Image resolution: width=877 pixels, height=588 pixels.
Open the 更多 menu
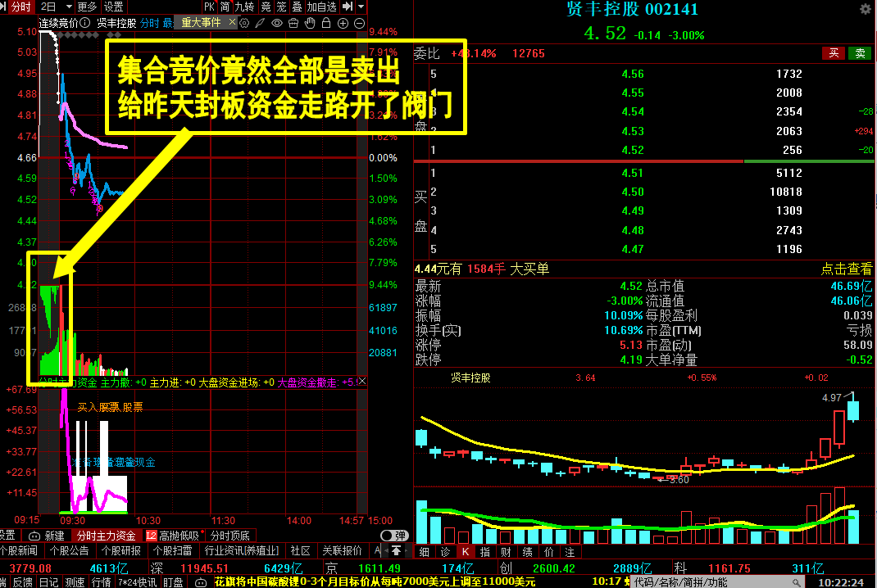coord(87,7)
